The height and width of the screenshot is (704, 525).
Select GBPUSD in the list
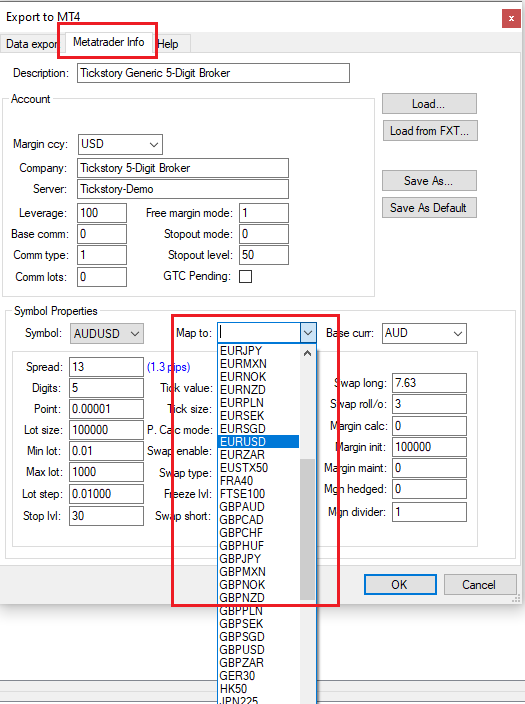tap(259, 650)
